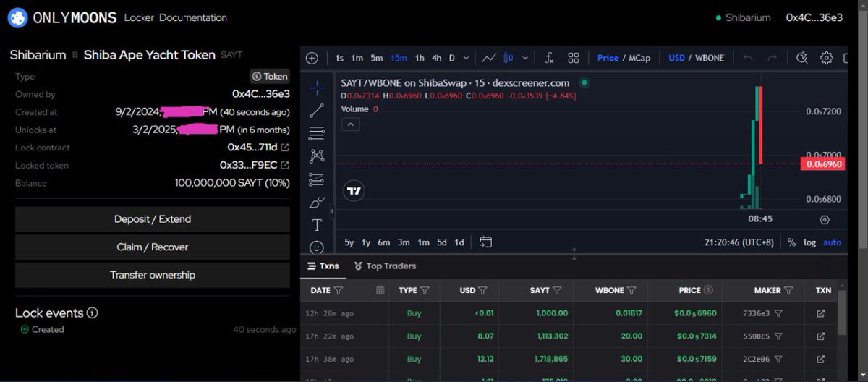This screenshot has height=382, width=868.
Task: Collapse the indicator legend chevron under Volume
Action: [x=349, y=124]
